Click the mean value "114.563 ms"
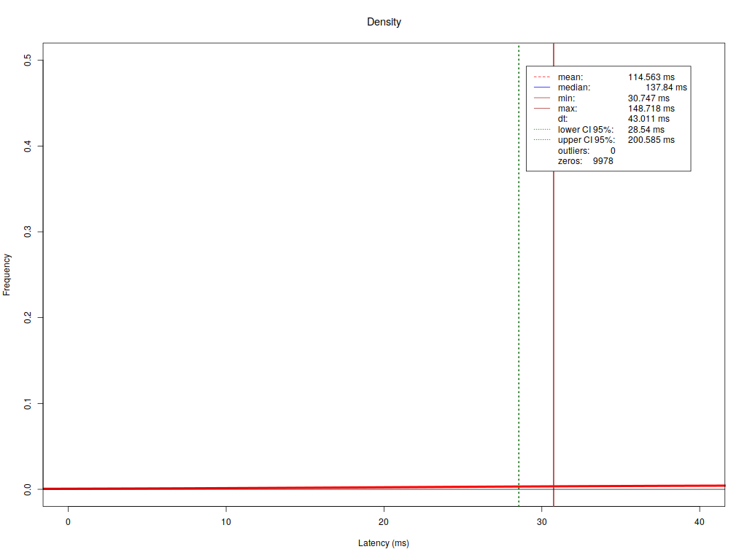 pyautogui.click(x=651, y=77)
